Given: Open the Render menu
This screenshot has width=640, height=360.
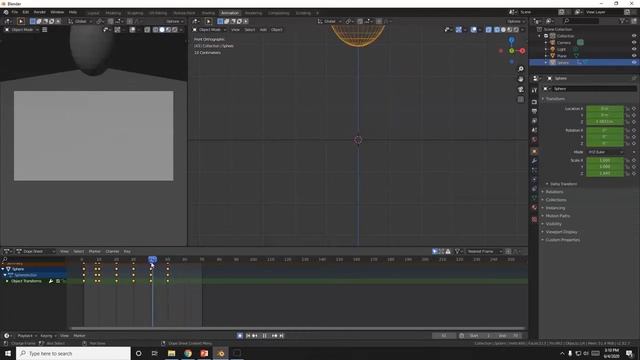Looking at the screenshot, I should click(40, 12).
